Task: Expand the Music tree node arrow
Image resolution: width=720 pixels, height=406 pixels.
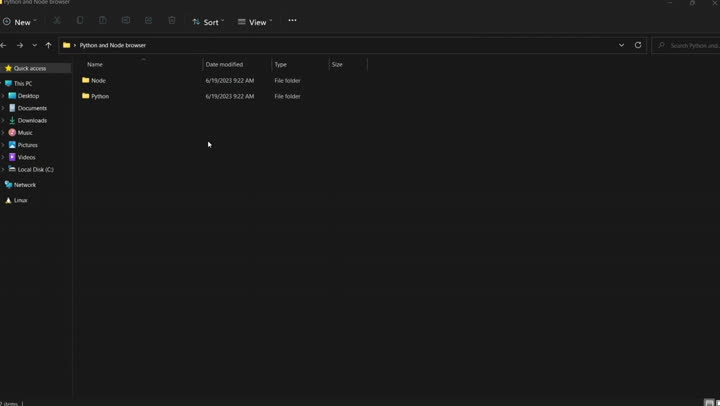Action: point(3,133)
